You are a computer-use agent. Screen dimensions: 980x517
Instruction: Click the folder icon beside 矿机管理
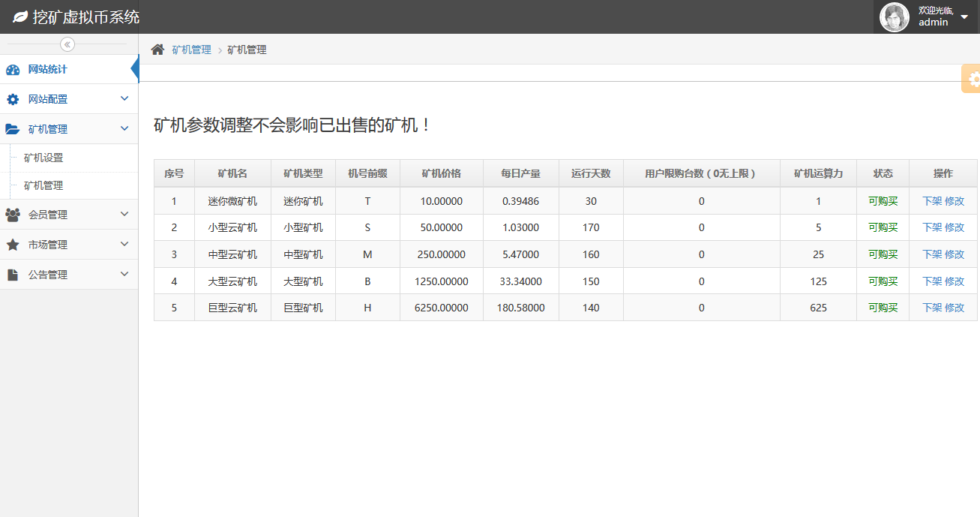(13, 129)
